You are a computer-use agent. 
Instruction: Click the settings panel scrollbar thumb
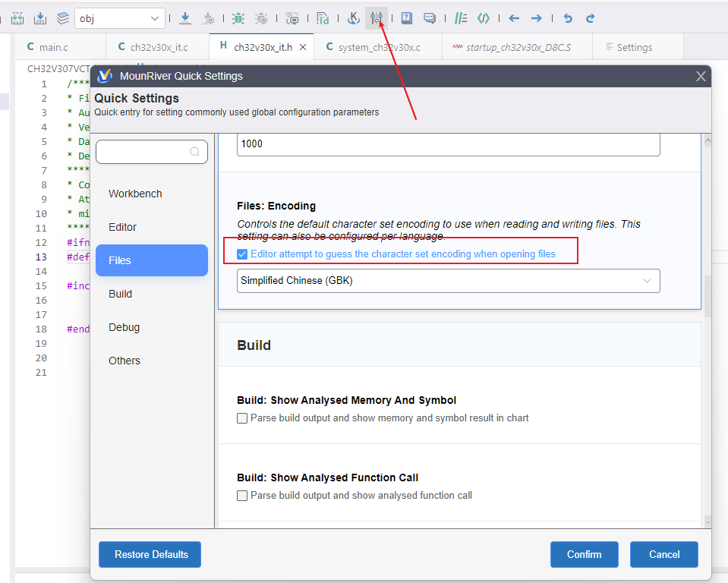tap(708, 296)
